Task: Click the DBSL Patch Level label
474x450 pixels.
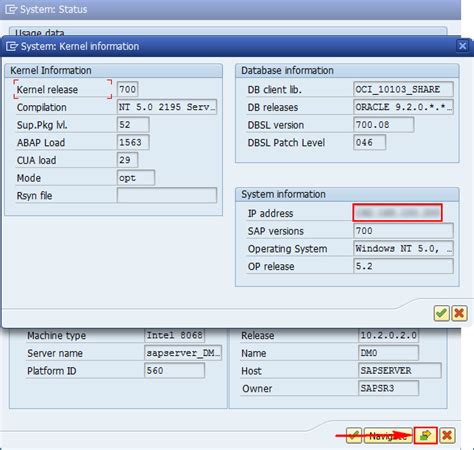Action: tap(286, 143)
